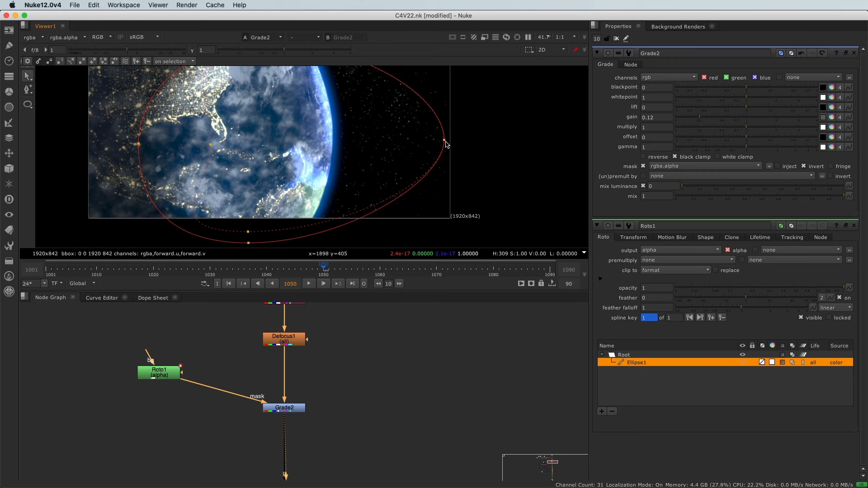Uncheck the mask invert checkbox
868x488 pixels.
pyautogui.click(x=803, y=166)
